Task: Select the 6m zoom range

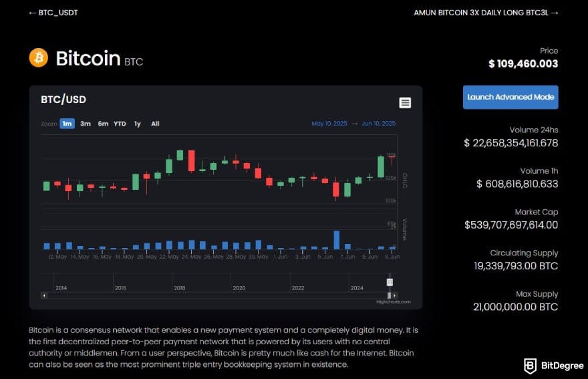Action: tap(103, 124)
